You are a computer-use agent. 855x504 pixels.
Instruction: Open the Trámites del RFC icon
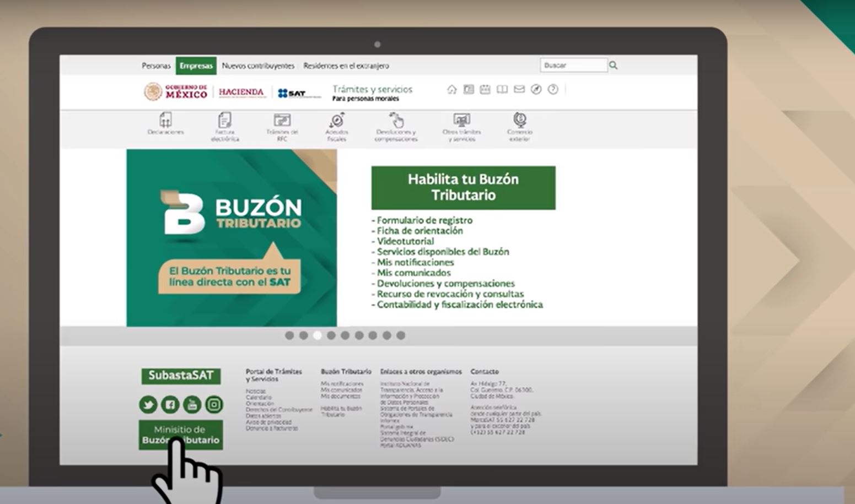click(x=282, y=121)
